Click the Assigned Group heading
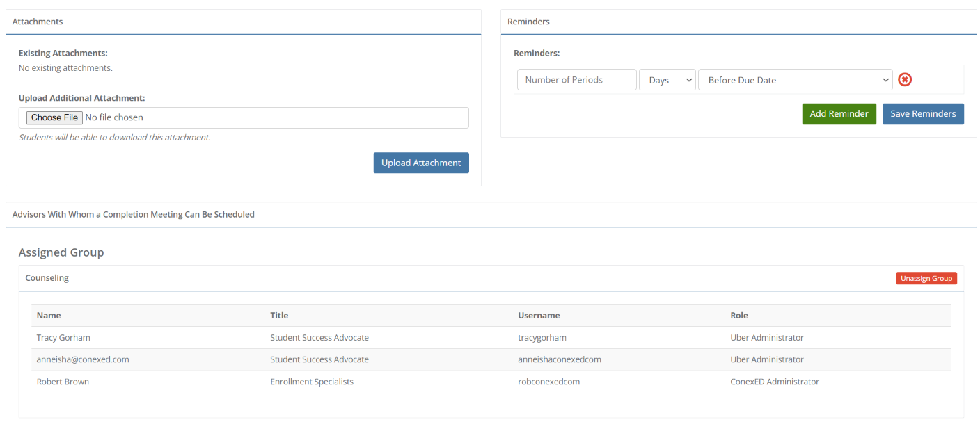Viewport: 980px width, 438px height. tap(61, 252)
